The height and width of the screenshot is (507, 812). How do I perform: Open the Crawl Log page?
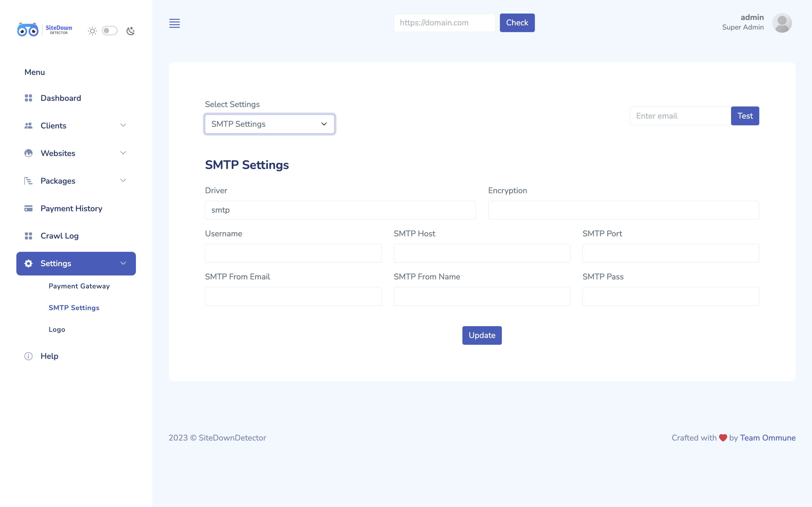pyautogui.click(x=59, y=236)
